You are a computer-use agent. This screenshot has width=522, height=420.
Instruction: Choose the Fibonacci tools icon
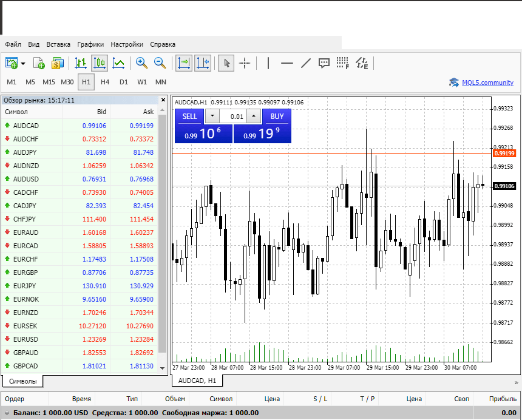point(342,63)
